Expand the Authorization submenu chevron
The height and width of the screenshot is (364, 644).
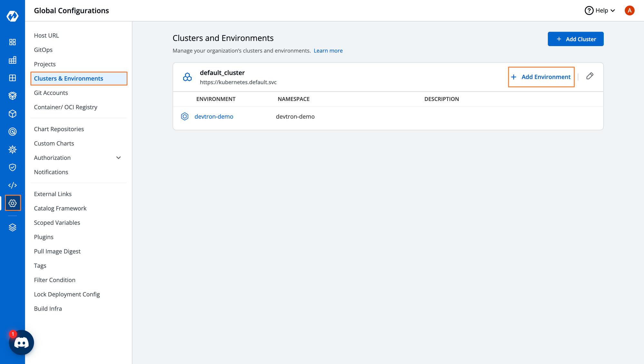(118, 158)
